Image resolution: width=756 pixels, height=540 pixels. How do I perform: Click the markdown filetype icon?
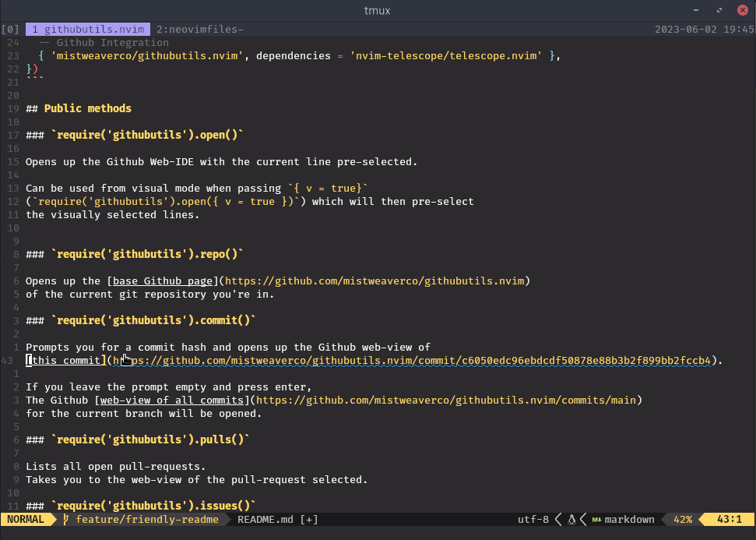(x=596, y=520)
